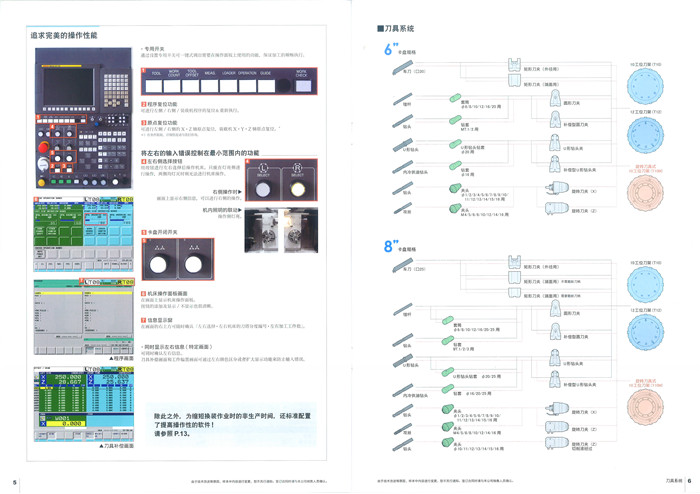Click the blue 12-station turret icon in the 8" section
This screenshot has height=494, width=700.
coord(645,332)
